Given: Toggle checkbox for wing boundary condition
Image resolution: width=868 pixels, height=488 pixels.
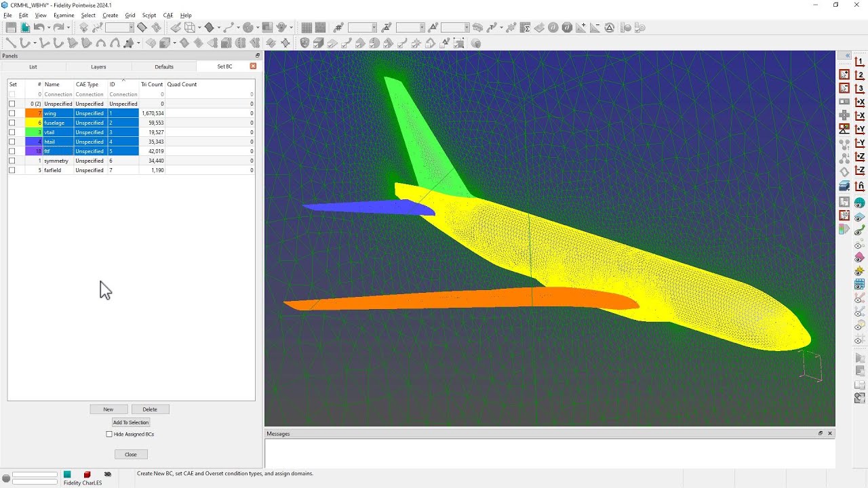Looking at the screenshot, I should click(12, 113).
